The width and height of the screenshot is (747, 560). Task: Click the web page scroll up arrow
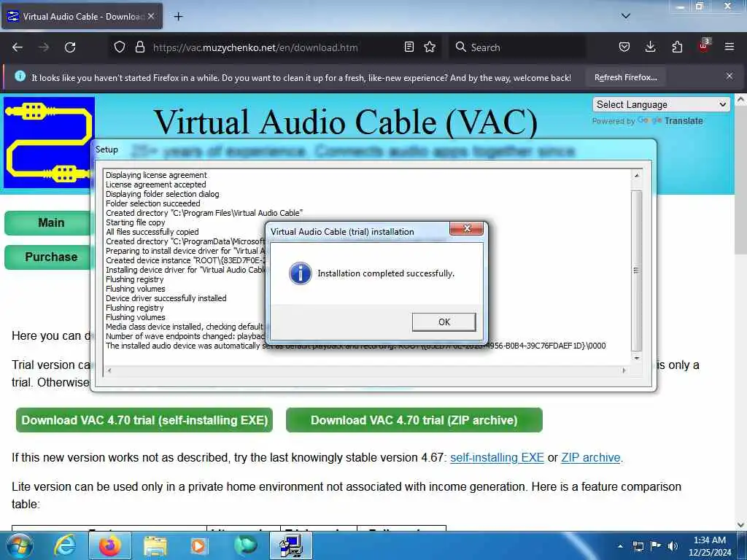741,100
